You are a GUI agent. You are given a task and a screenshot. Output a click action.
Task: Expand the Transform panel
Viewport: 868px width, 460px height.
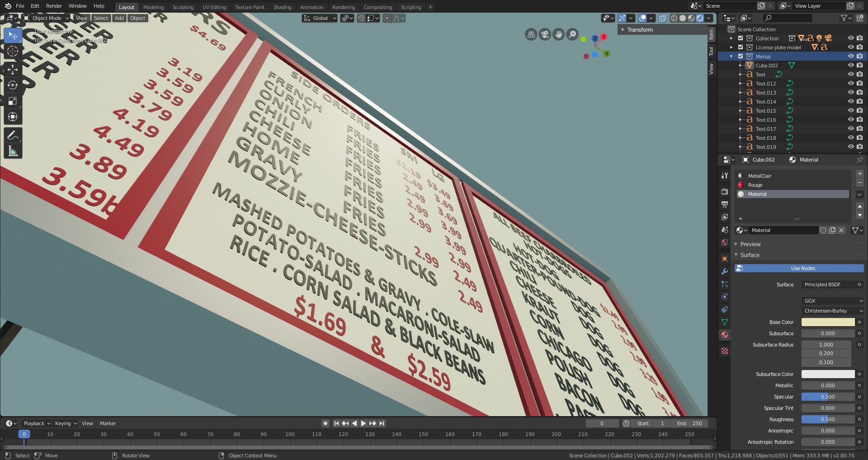640,30
